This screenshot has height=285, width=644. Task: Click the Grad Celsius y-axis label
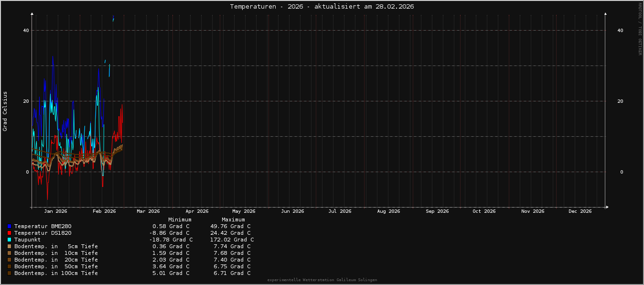click(x=5, y=111)
